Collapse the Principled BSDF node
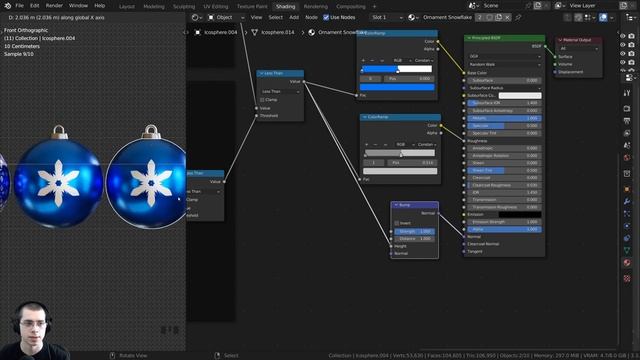The height and width of the screenshot is (360, 640). [x=469, y=38]
